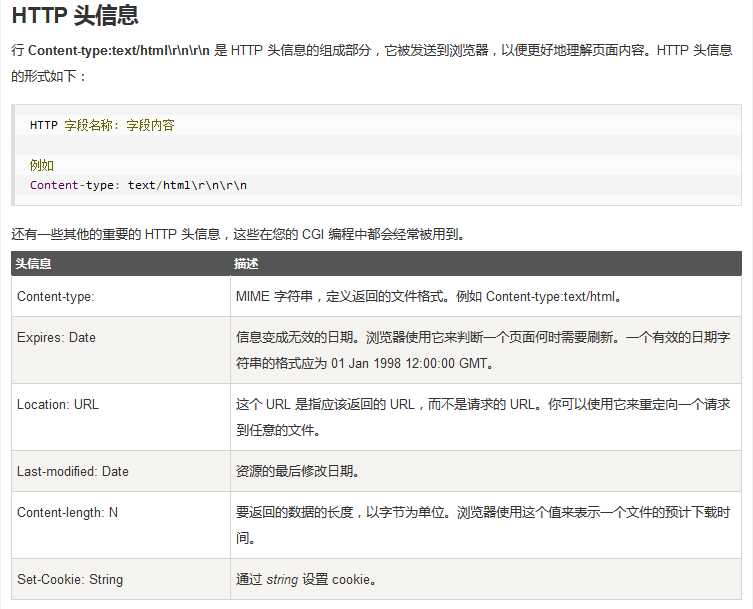753x609 pixels.
Task: Click the paragraph line '的形式如下：'
Action: coord(49,76)
